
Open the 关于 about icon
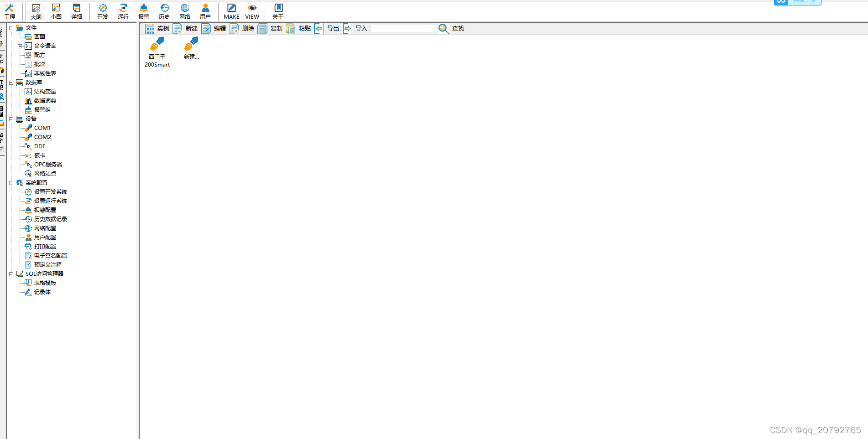pyautogui.click(x=278, y=11)
